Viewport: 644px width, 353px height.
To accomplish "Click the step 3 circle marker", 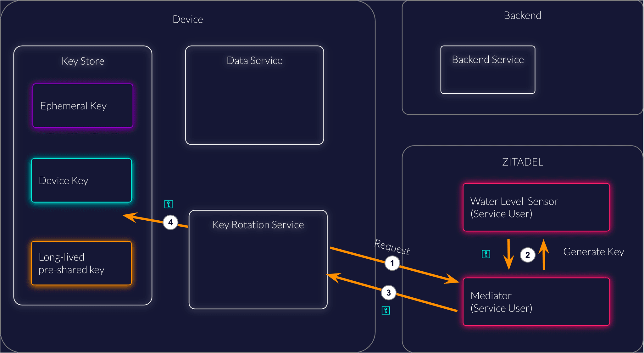I will coord(388,293).
